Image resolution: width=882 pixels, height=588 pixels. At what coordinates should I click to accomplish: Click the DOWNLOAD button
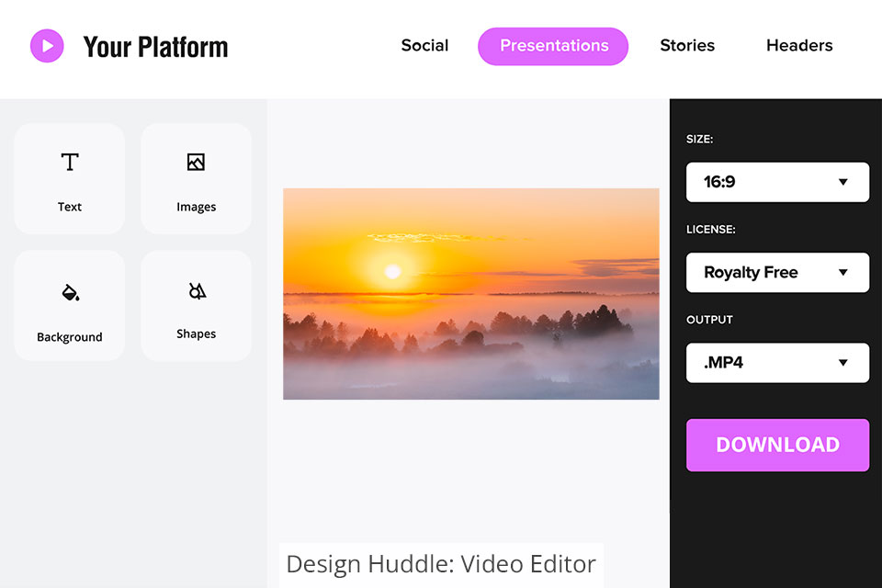(777, 445)
